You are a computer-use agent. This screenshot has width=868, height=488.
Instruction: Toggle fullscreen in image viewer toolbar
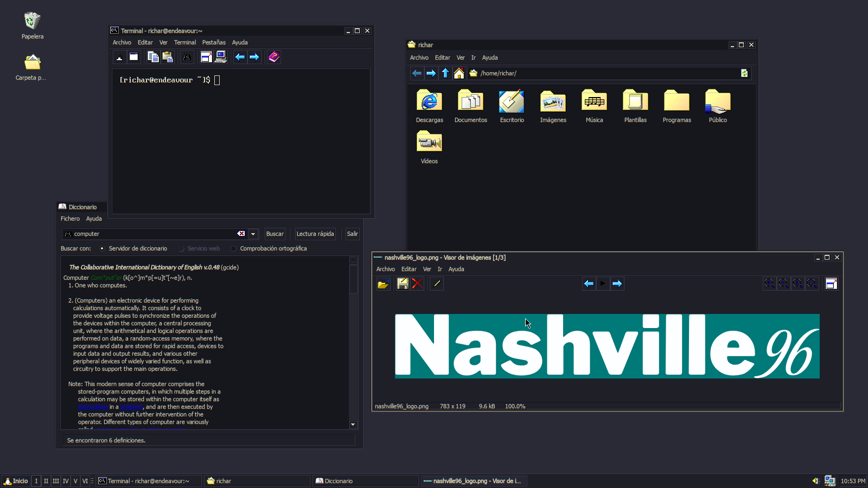click(x=831, y=284)
